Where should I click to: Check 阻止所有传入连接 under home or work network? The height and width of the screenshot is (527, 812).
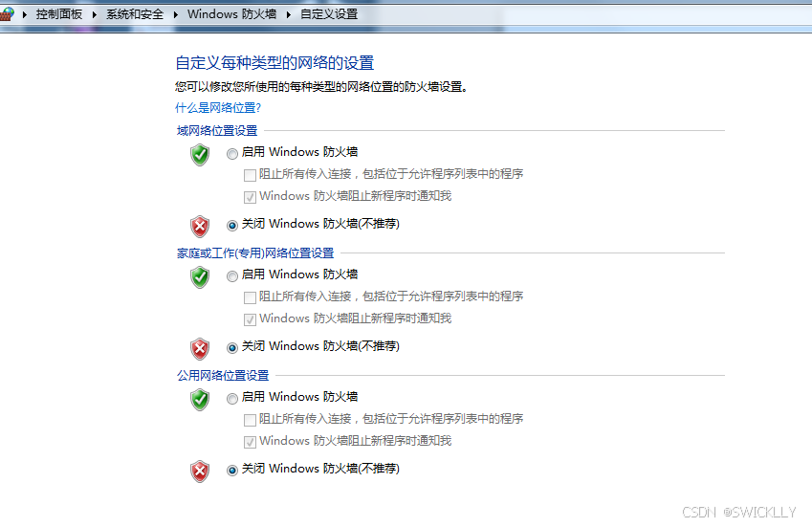click(251, 297)
